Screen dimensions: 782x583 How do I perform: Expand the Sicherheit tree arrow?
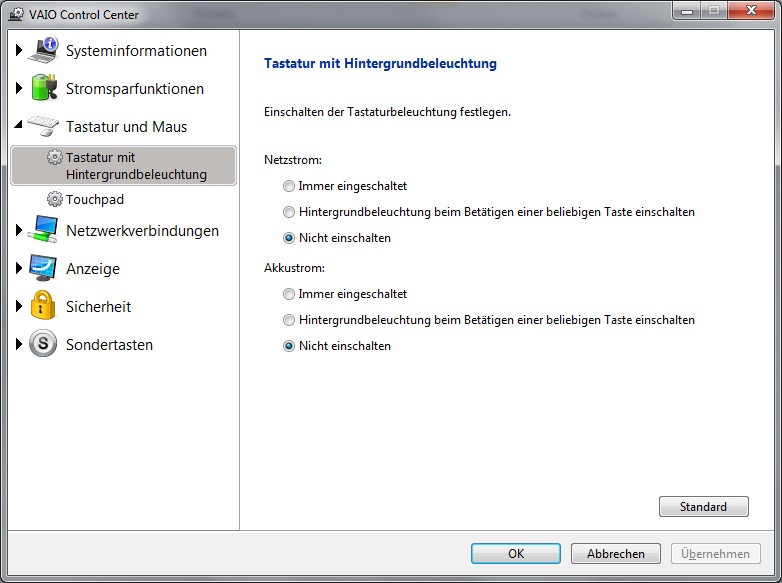click(19, 306)
